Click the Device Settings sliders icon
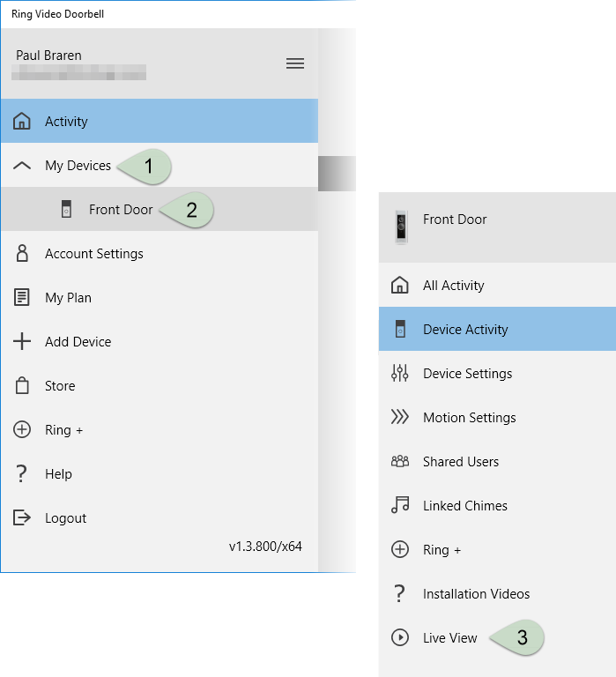The height and width of the screenshot is (677, 616). tap(400, 373)
